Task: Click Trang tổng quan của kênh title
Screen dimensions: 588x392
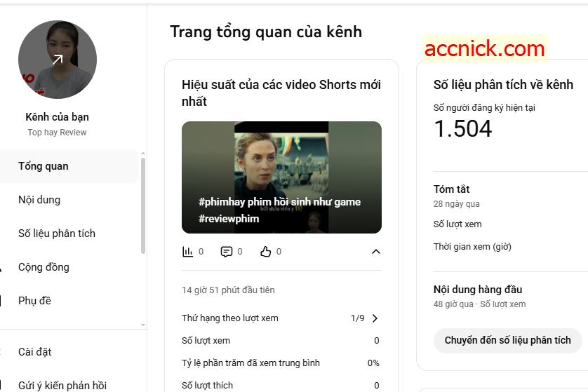Action: (x=266, y=32)
